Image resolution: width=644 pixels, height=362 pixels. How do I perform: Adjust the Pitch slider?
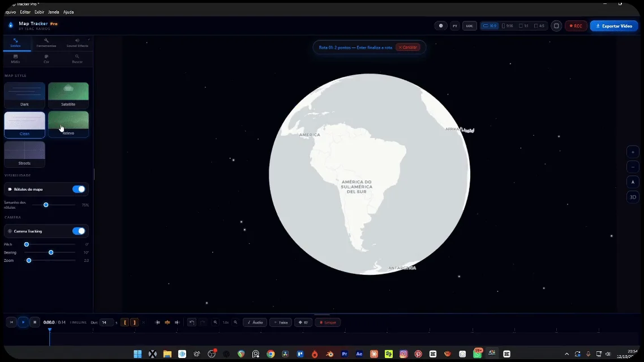50,244
